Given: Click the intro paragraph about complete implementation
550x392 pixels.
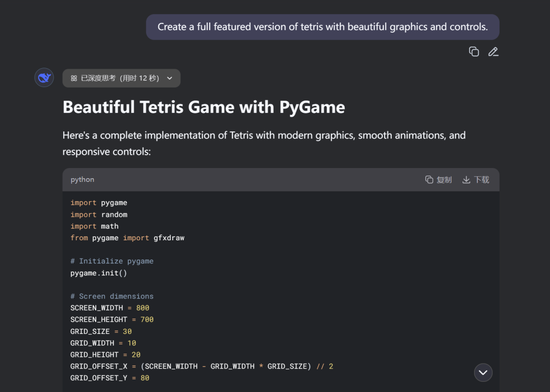Looking at the screenshot, I should 264,143.
